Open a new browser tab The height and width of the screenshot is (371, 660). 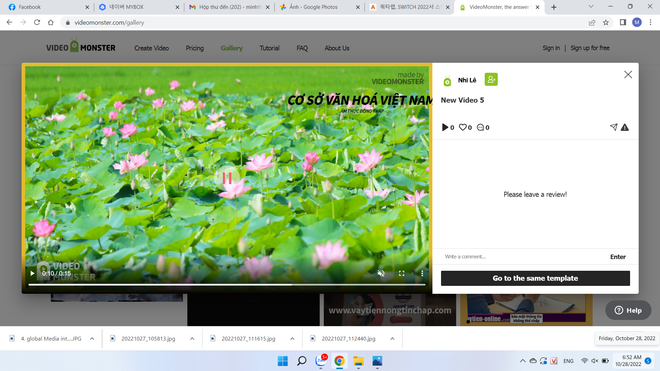554,7
